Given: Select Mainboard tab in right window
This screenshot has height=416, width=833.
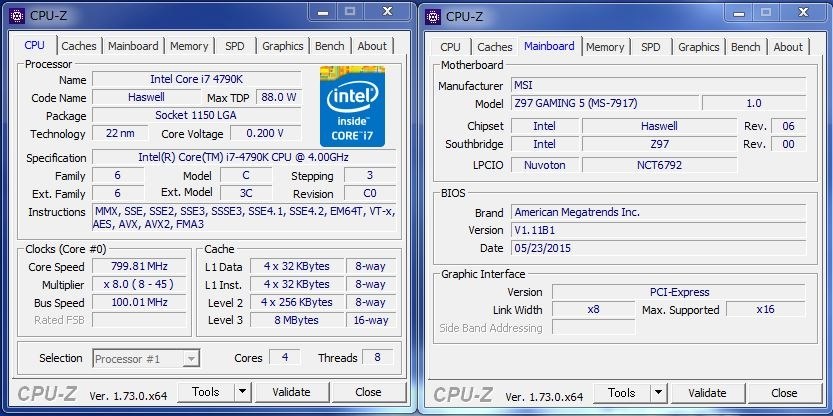Looking at the screenshot, I should pyautogui.click(x=549, y=46).
